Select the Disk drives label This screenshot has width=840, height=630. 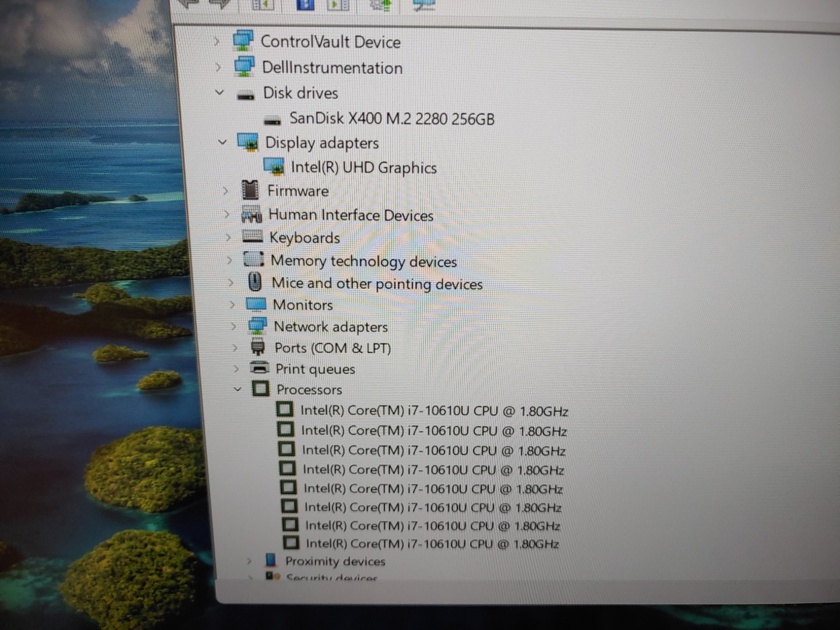(300, 93)
